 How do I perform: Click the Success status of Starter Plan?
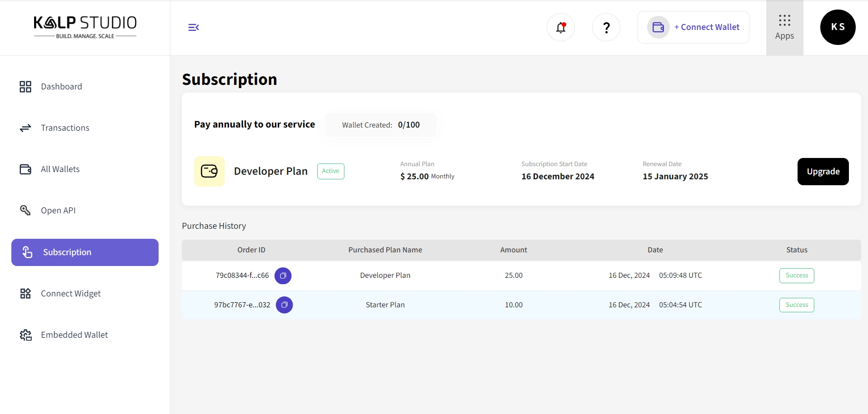tap(797, 305)
